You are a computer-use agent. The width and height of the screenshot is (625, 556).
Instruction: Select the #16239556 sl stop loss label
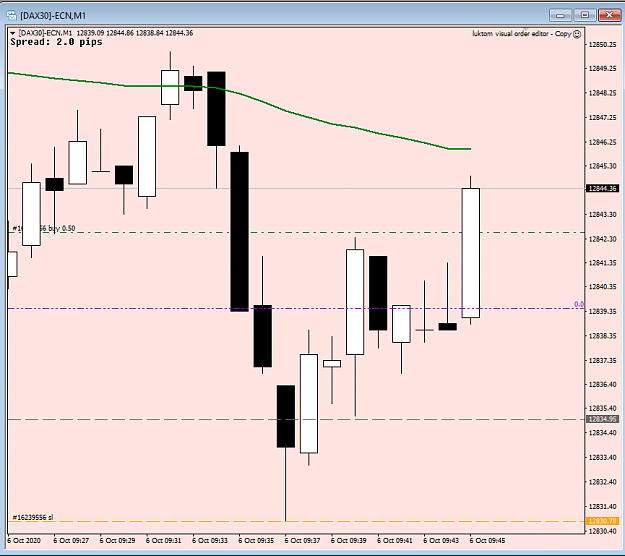click(x=33, y=517)
